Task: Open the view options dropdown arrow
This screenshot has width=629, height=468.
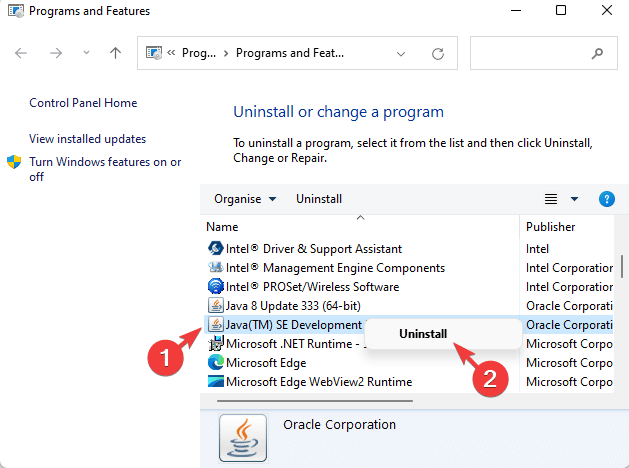Action: [574, 199]
